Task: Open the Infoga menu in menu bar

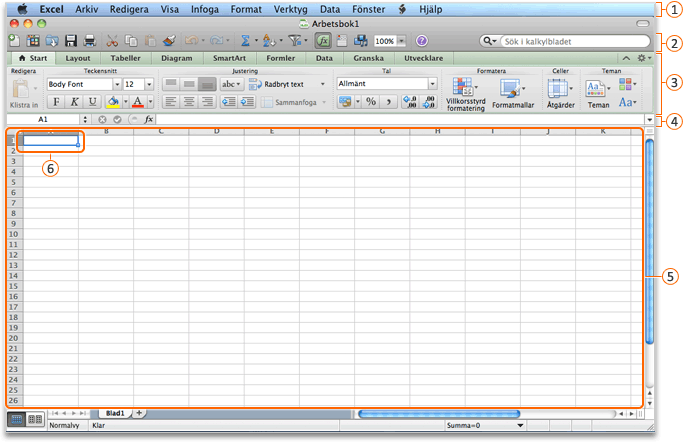Action: click(x=205, y=9)
